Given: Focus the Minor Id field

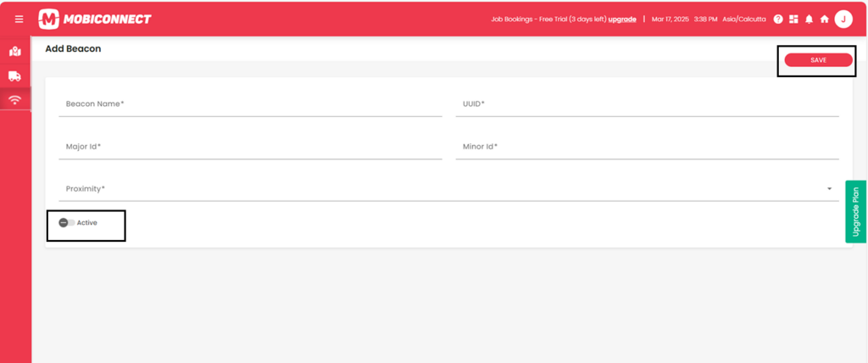Looking at the screenshot, I should [x=647, y=147].
